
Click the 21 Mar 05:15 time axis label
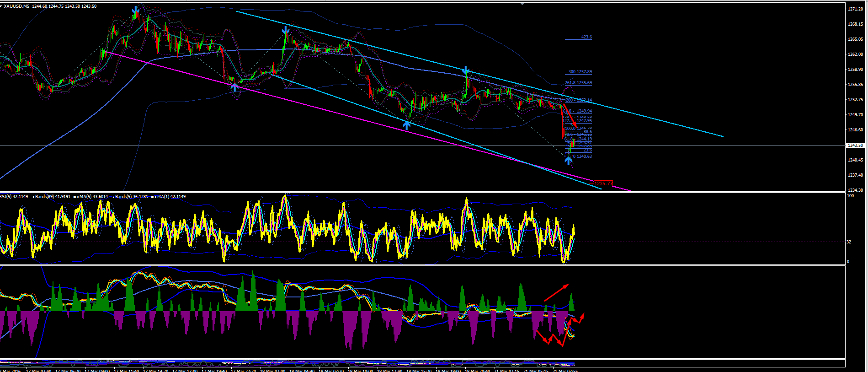(x=536, y=371)
